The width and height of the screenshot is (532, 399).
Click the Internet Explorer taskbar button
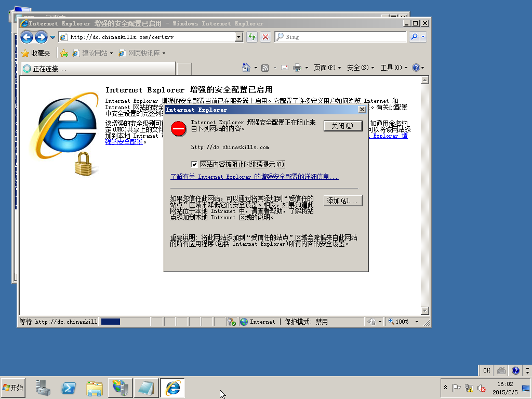172,388
